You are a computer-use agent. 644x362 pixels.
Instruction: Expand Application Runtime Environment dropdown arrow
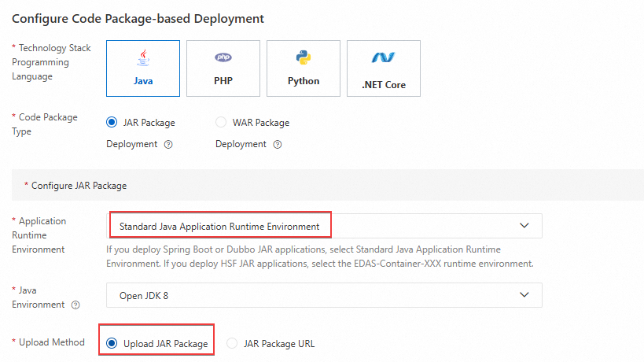tap(524, 226)
